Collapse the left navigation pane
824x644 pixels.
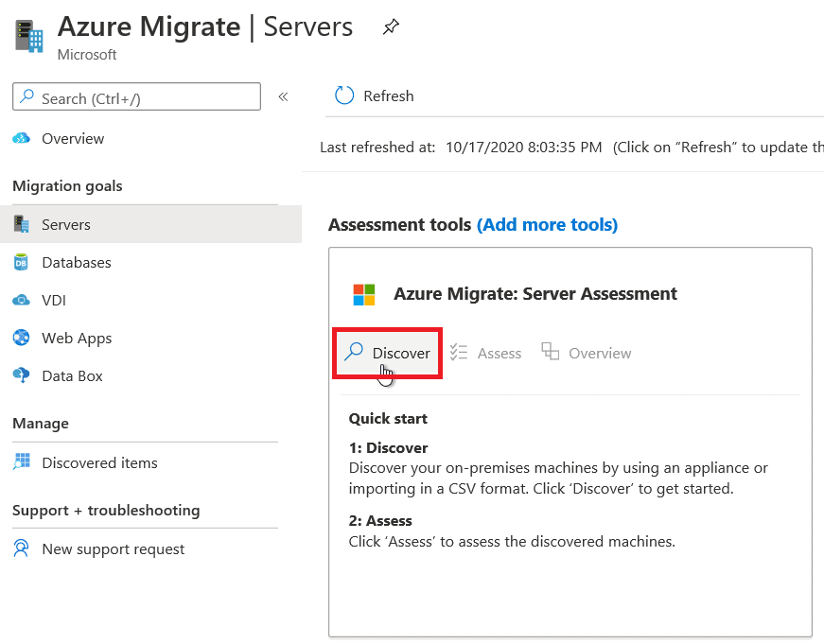pos(282,96)
